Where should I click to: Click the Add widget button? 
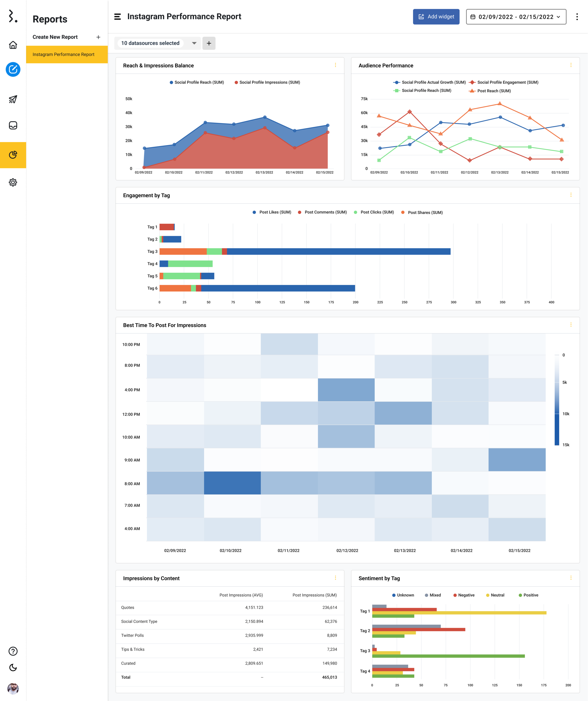pos(436,17)
